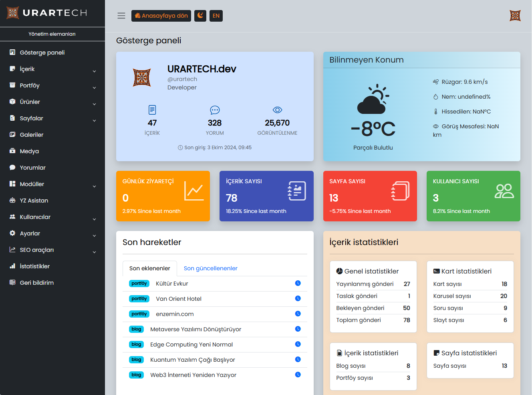The width and height of the screenshot is (532, 395).
Task: Open the user avatar in the top right
Action: click(515, 16)
